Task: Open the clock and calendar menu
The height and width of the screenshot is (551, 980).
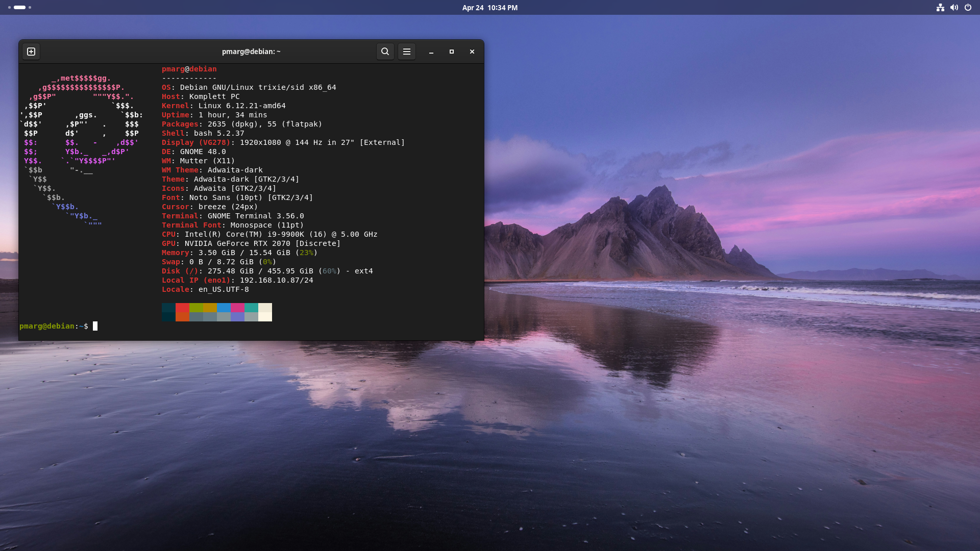Action: (x=489, y=8)
